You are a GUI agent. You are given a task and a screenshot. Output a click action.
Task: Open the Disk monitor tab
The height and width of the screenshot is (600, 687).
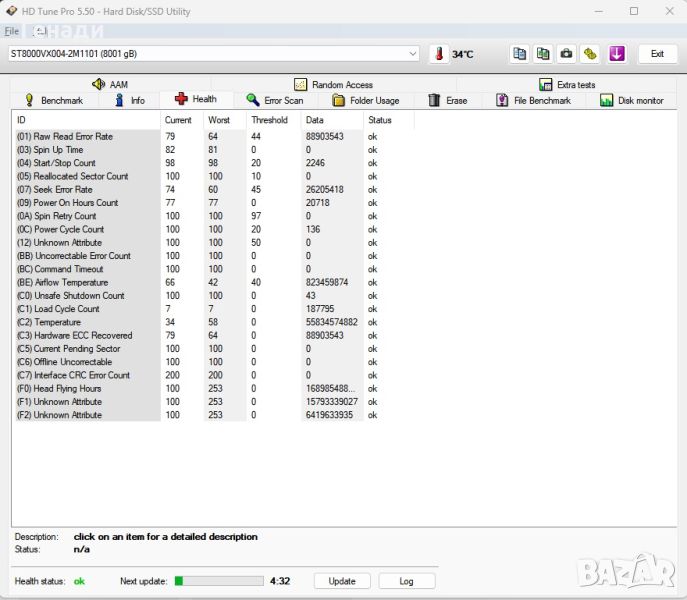pos(631,101)
